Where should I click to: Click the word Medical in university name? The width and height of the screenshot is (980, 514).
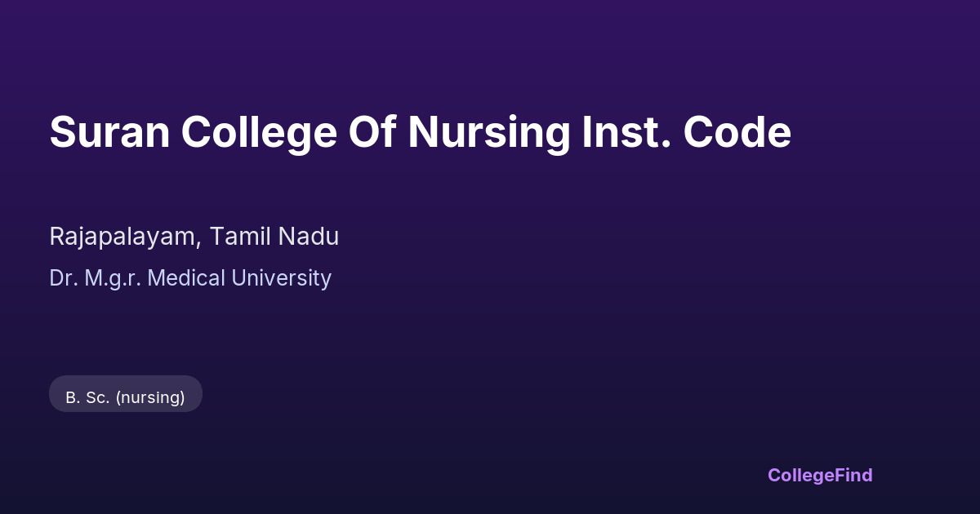tap(186, 278)
